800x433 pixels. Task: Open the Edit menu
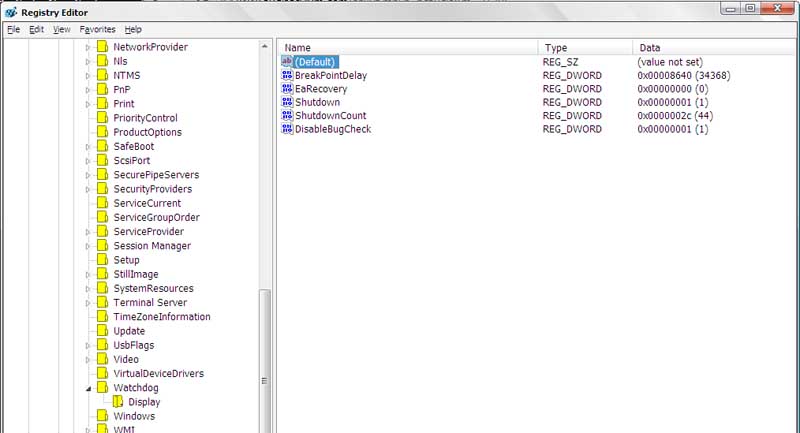(x=36, y=30)
